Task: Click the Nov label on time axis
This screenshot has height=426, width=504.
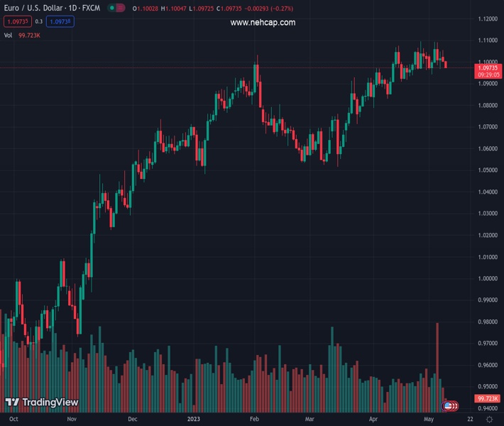Action: point(71,420)
